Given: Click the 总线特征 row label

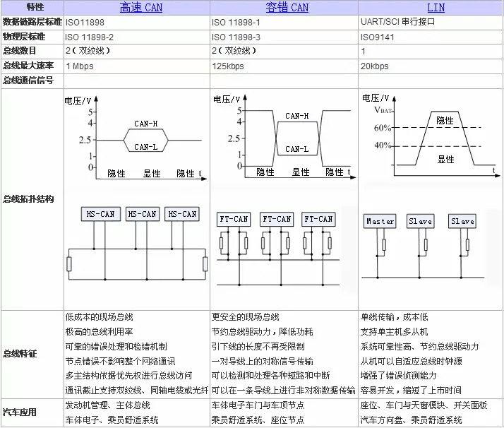Looking at the screenshot, I should [x=20, y=354].
